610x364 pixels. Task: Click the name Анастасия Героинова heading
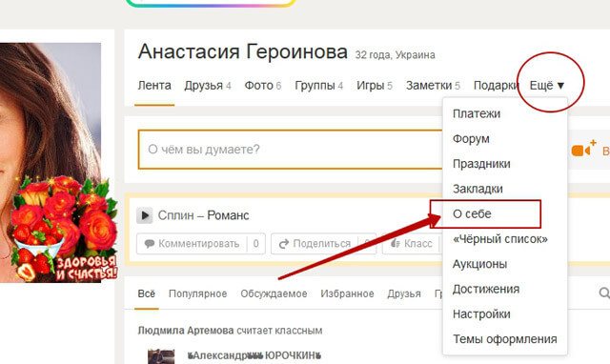pos(243,51)
